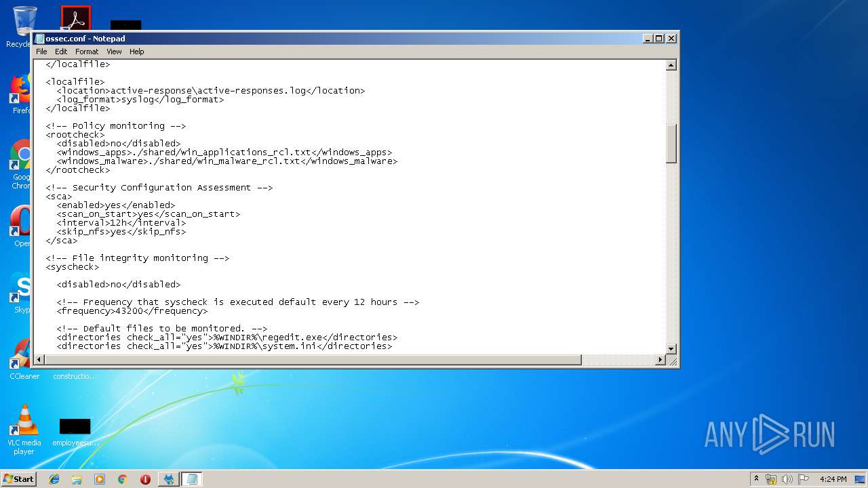Open the Edit menu in Notepad
This screenshot has height=488, width=868.
pyautogui.click(x=61, y=52)
